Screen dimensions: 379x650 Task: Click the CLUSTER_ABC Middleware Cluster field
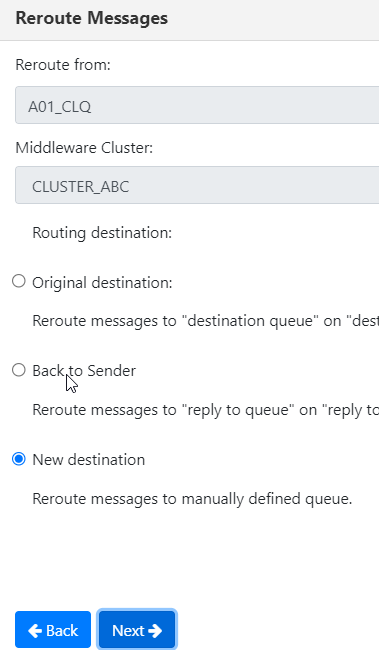[197, 185]
